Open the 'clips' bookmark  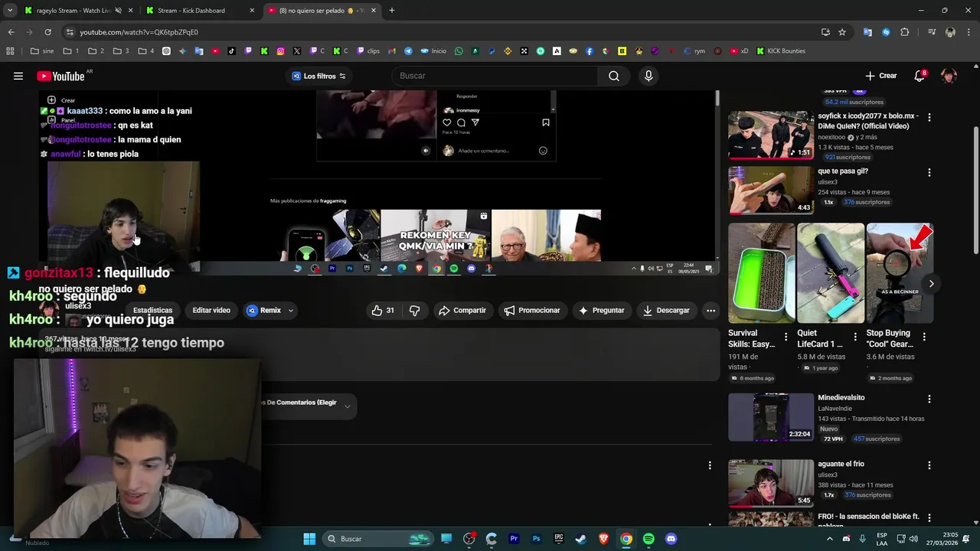coord(368,51)
